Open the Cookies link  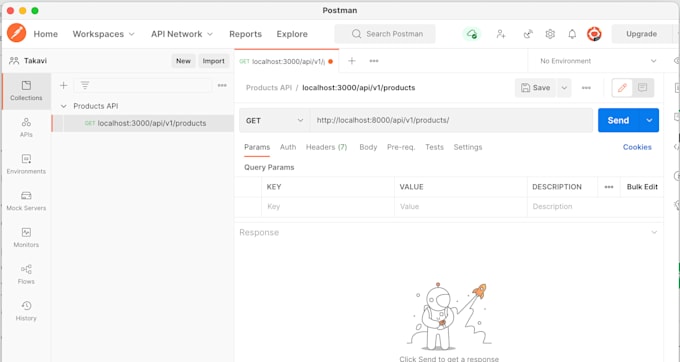pyautogui.click(x=637, y=147)
